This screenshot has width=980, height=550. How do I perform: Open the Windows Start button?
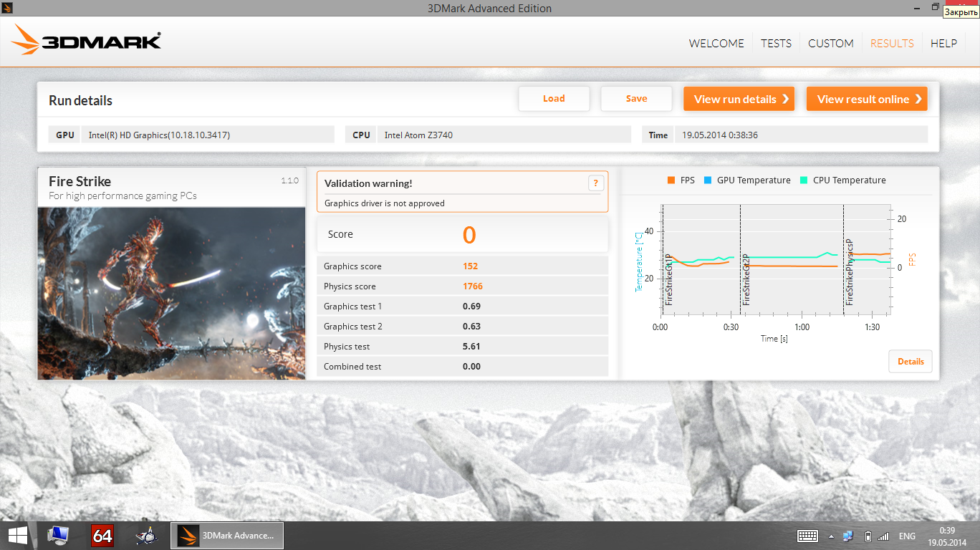click(17, 536)
